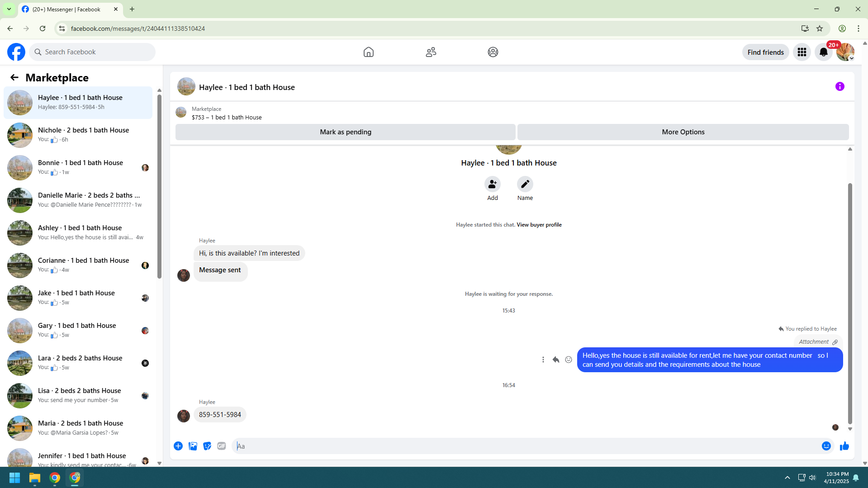Viewport: 868px width, 488px height.
Task: Click the edit Name pencil icon
Action: [x=525, y=184]
